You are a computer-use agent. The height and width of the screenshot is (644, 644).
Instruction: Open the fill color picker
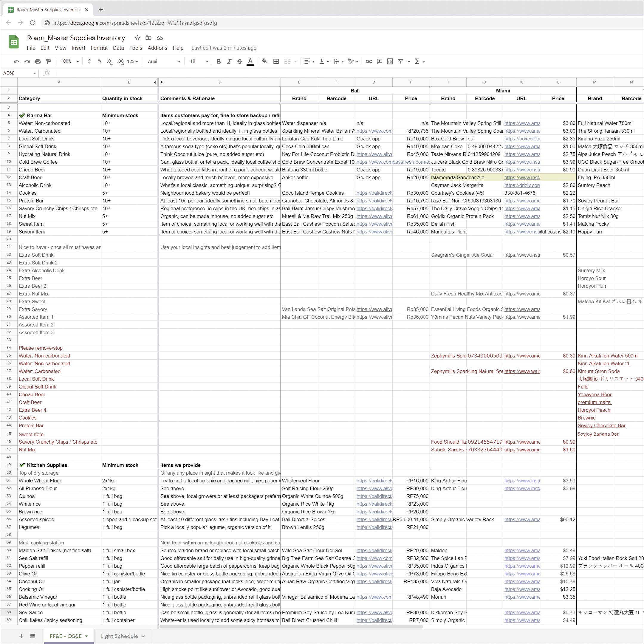[x=265, y=61]
